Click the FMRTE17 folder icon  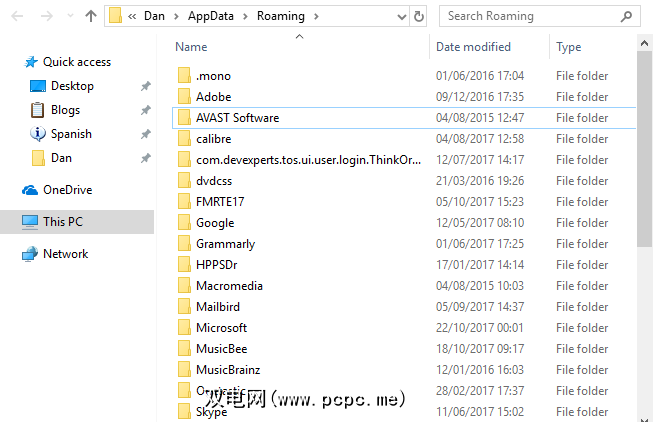point(184,202)
